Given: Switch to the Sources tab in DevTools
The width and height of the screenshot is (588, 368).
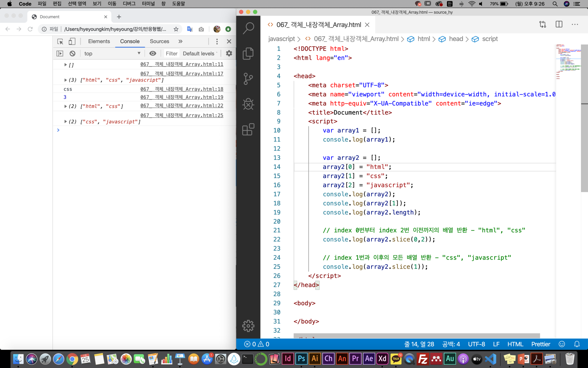Looking at the screenshot, I should (159, 41).
